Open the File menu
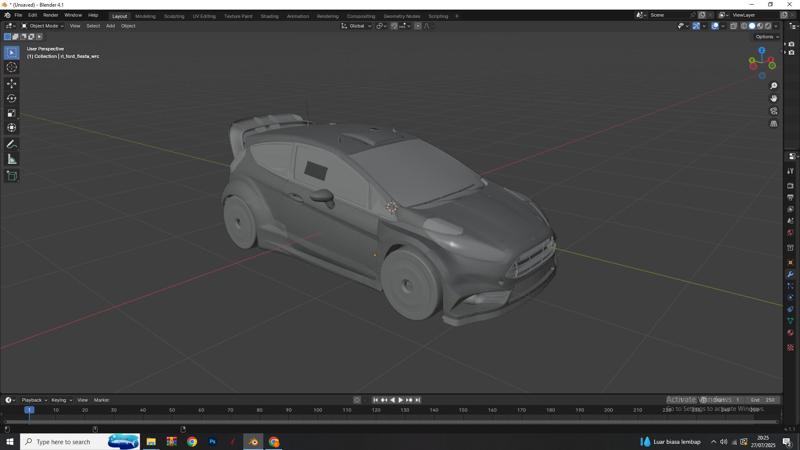Image resolution: width=800 pixels, height=450 pixels. tap(18, 15)
